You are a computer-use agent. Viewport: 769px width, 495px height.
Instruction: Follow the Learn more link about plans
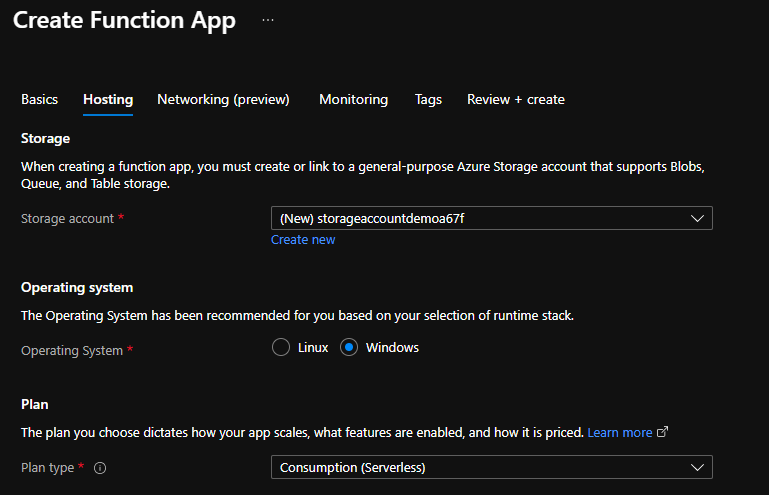tap(619, 432)
